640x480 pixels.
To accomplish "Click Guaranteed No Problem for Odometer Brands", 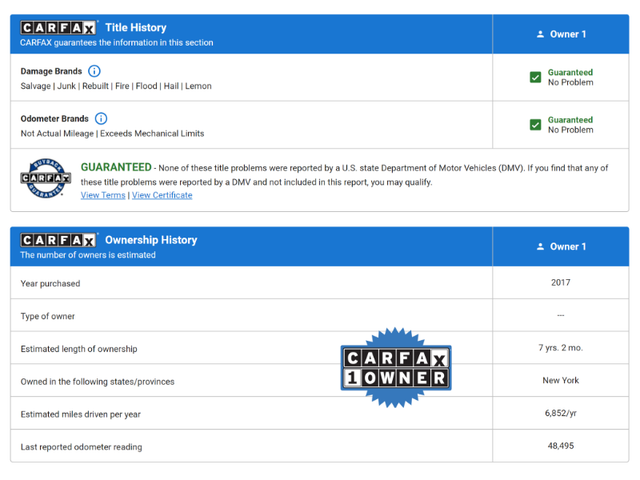I will coord(571,124).
